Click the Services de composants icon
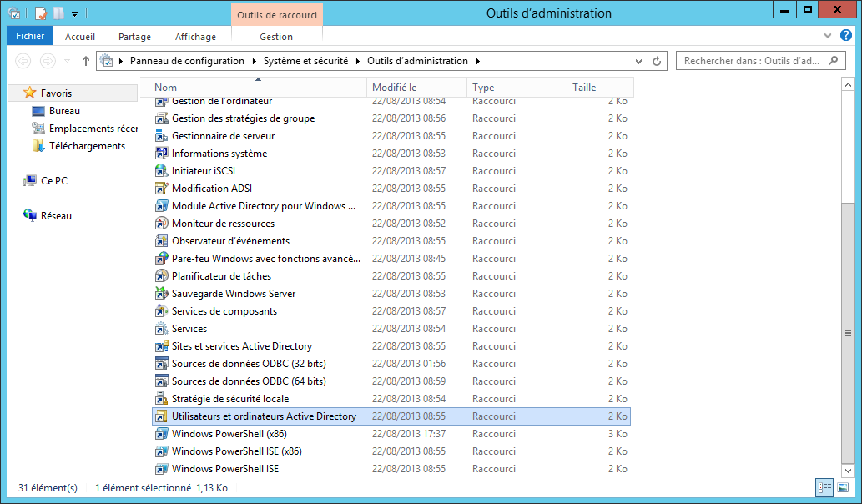The height and width of the screenshot is (504, 862). pos(161,311)
